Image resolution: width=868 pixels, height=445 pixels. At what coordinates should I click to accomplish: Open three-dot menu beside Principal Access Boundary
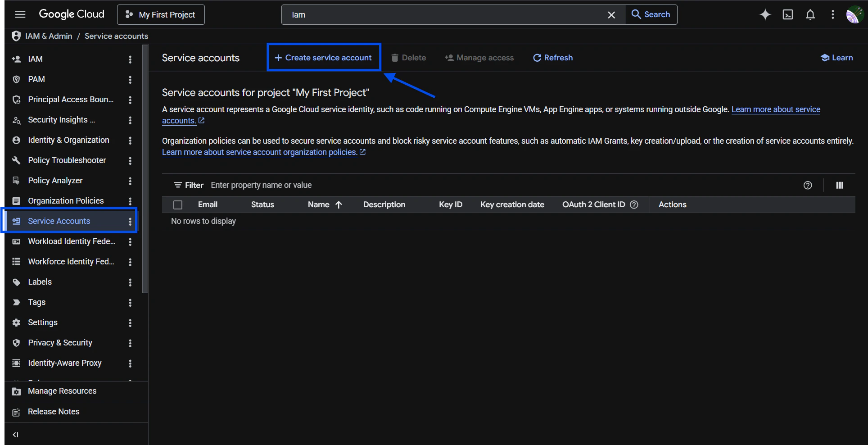click(130, 100)
